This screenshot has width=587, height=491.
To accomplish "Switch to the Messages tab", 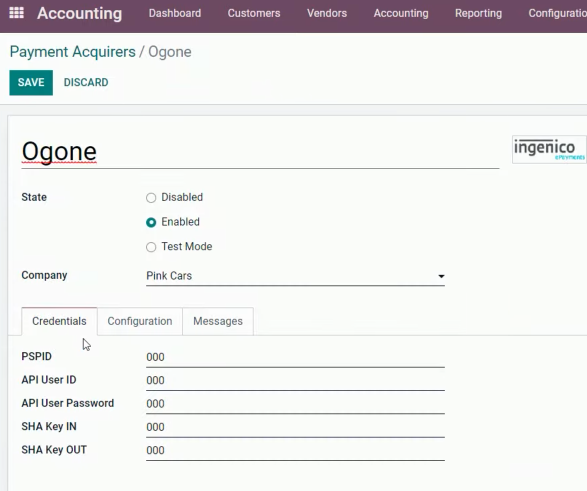I will [218, 321].
